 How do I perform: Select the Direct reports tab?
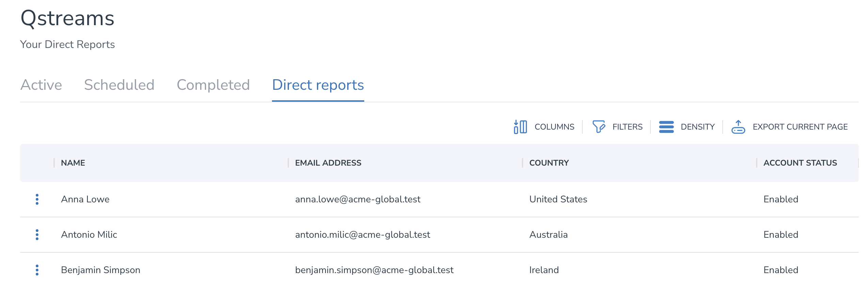tap(318, 85)
